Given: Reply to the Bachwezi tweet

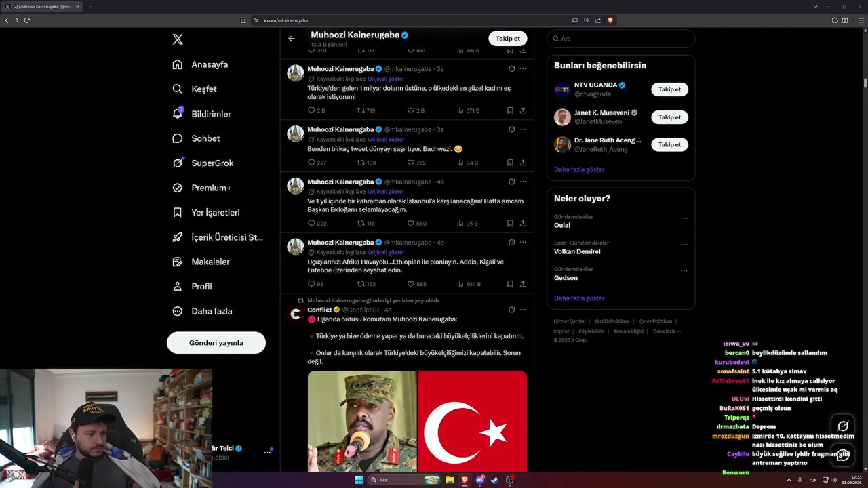Looking at the screenshot, I should pos(317,163).
